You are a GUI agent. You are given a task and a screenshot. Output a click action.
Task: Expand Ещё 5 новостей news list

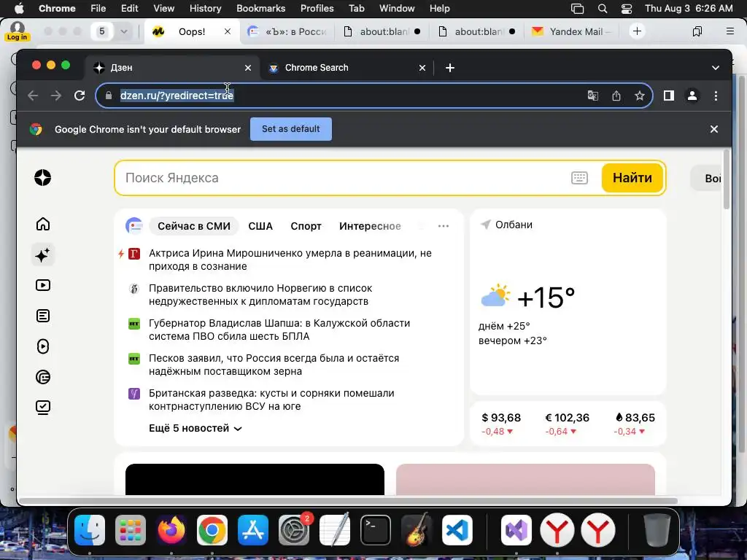click(x=196, y=428)
